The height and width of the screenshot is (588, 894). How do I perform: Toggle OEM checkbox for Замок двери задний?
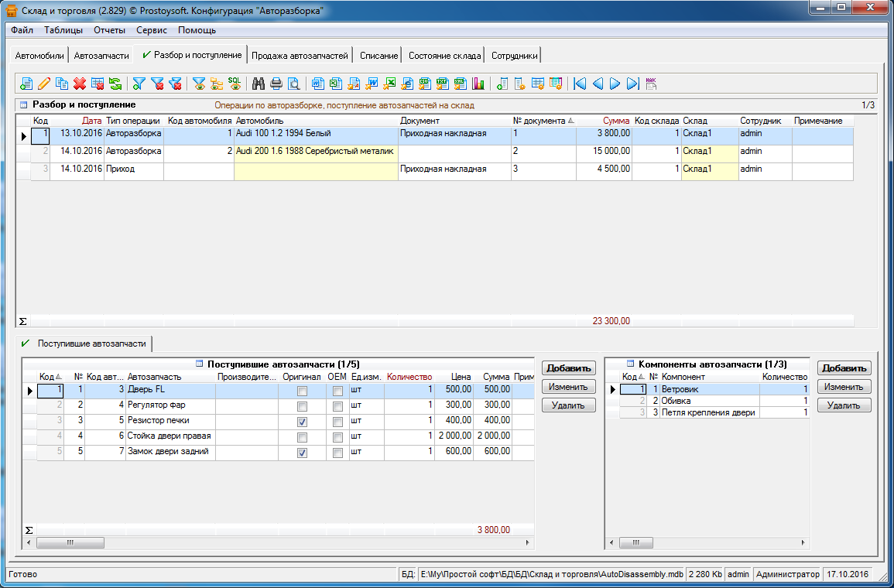point(337,453)
